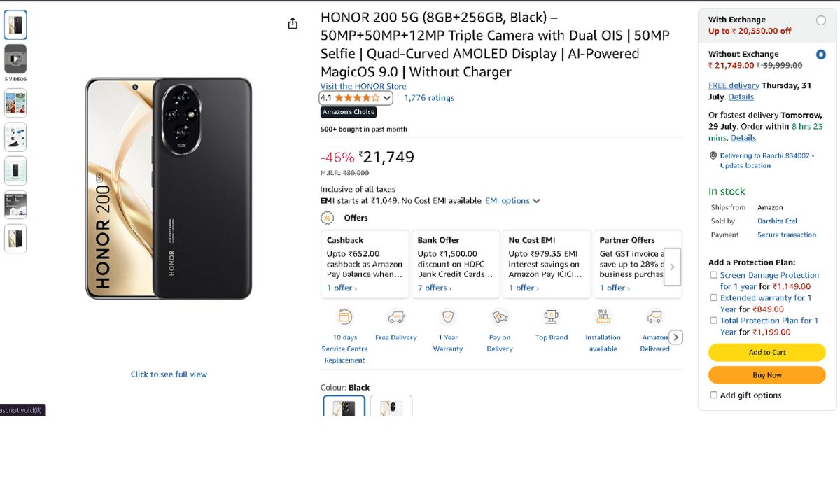The height and width of the screenshot is (504, 840).
Task: Click the share icon above product image
Action: click(293, 24)
